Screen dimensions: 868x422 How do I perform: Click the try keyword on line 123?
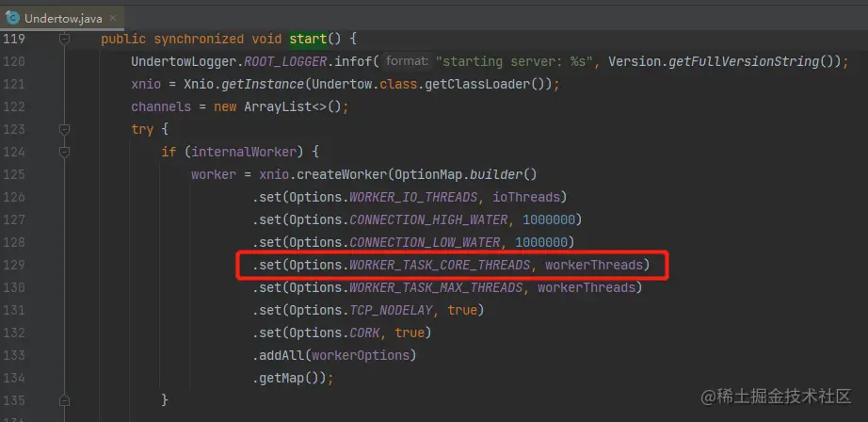click(142, 130)
